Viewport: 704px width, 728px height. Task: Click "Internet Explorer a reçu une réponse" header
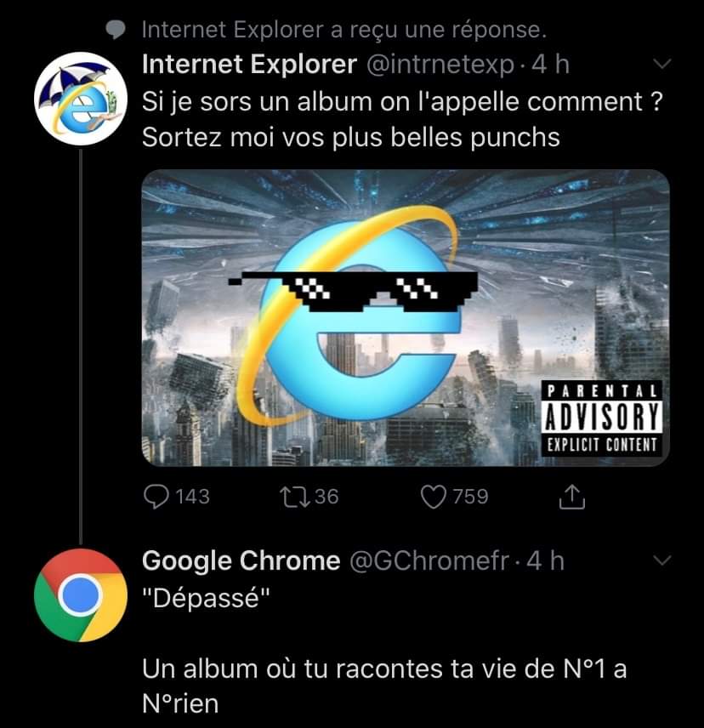point(343,30)
